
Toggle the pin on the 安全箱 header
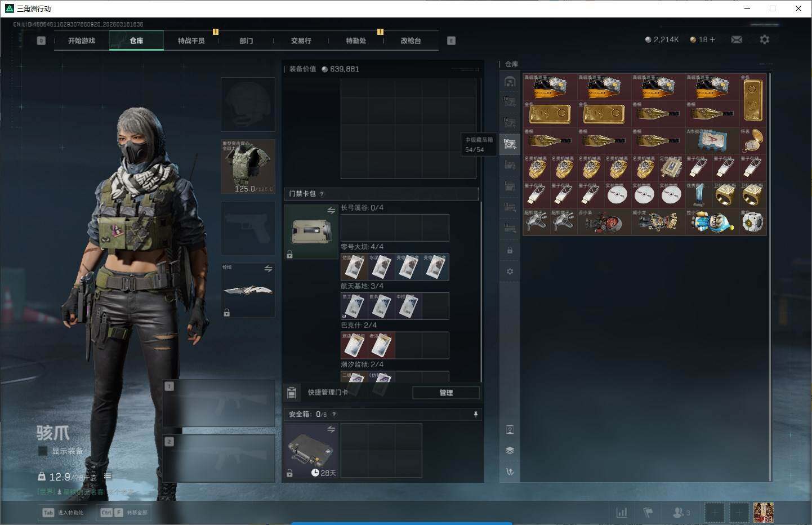(x=476, y=415)
